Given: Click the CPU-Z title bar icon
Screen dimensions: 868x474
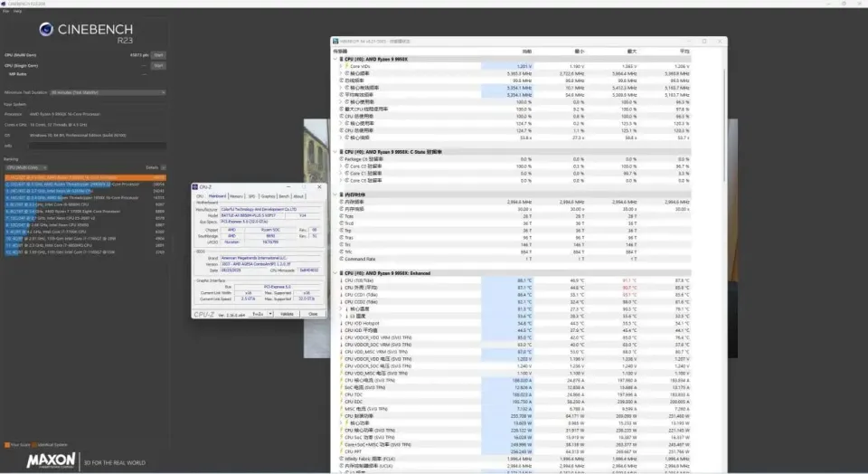Looking at the screenshot, I should [x=195, y=187].
